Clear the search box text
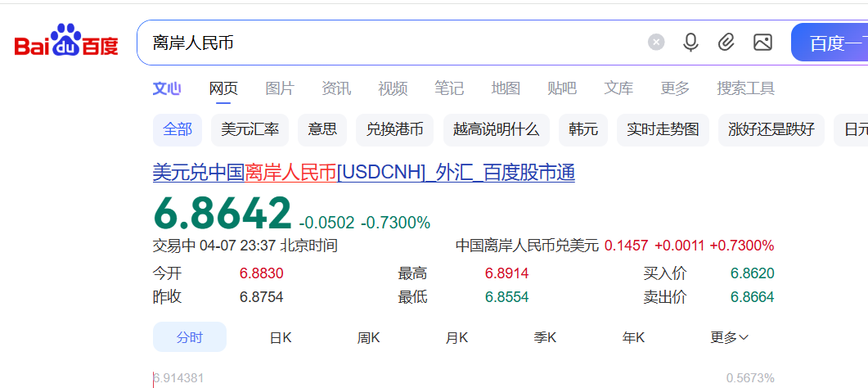Viewport: 868px width, 388px height. (x=656, y=43)
